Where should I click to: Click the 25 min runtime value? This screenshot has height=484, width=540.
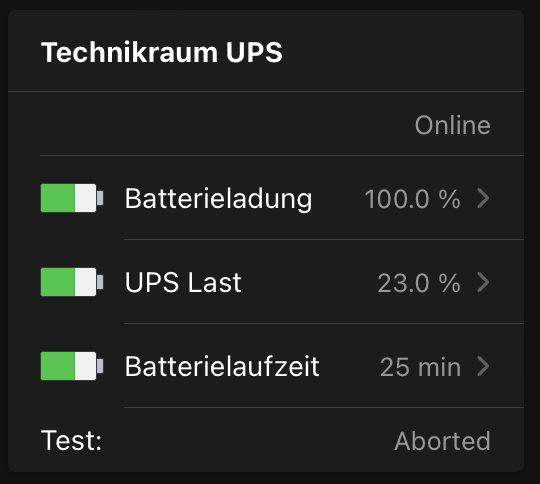coord(420,367)
